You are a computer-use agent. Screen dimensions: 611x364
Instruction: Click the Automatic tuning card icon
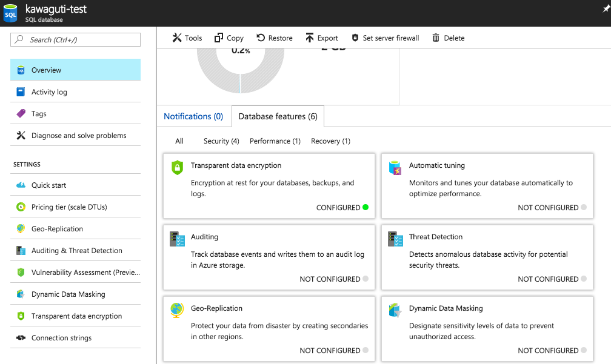coord(395,168)
